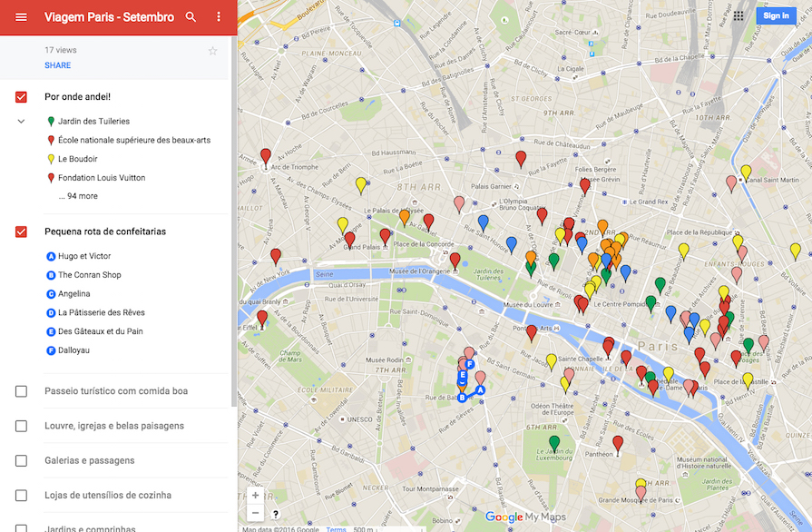The width and height of the screenshot is (812, 532).
Task: Click route marker F on the map
Action: (470, 364)
